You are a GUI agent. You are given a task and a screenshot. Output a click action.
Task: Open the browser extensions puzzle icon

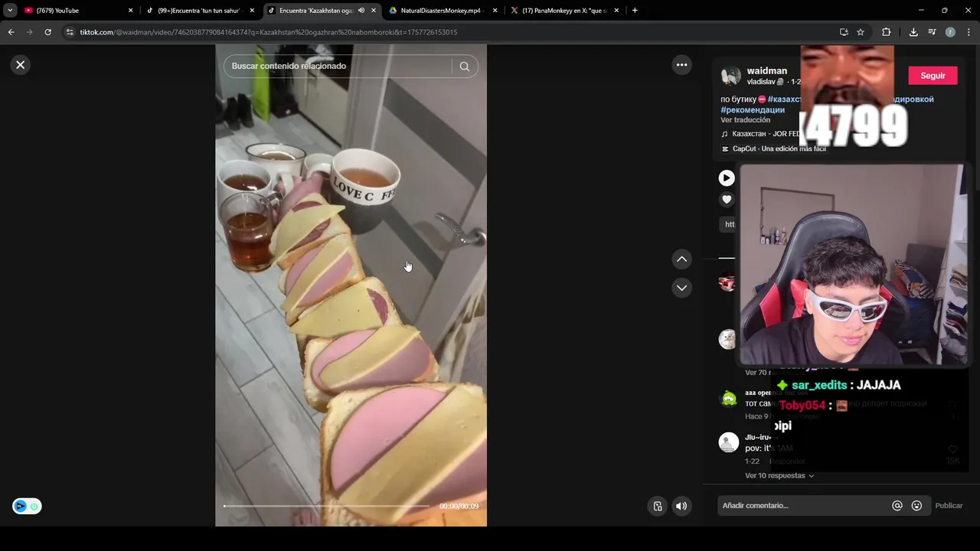pos(887,32)
